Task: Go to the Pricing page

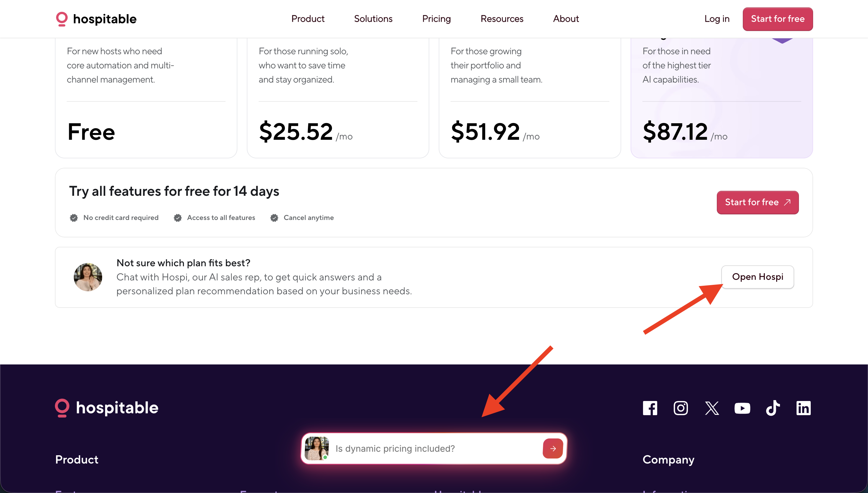Action: point(436,19)
